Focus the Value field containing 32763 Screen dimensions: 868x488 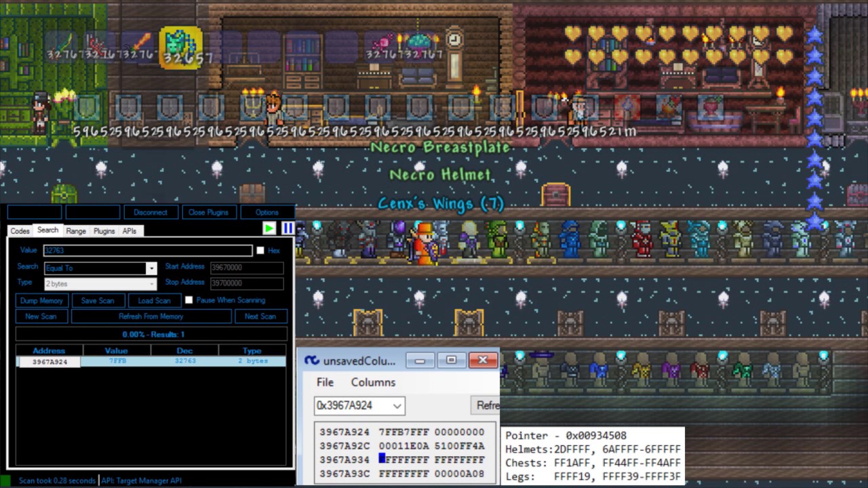[x=148, y=250]
